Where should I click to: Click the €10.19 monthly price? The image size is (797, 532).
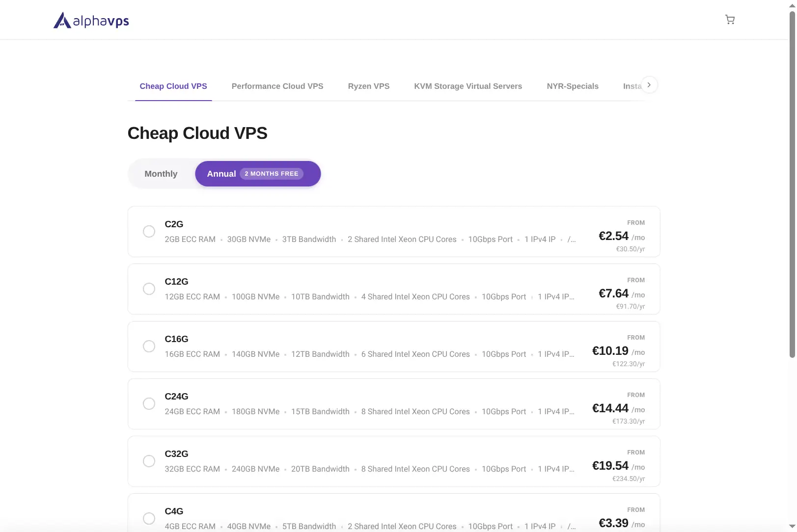pyautogui.click(x=610, y=351)
